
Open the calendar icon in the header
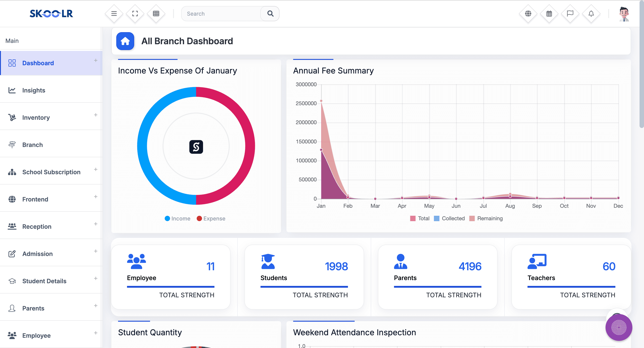coord(549,13)
